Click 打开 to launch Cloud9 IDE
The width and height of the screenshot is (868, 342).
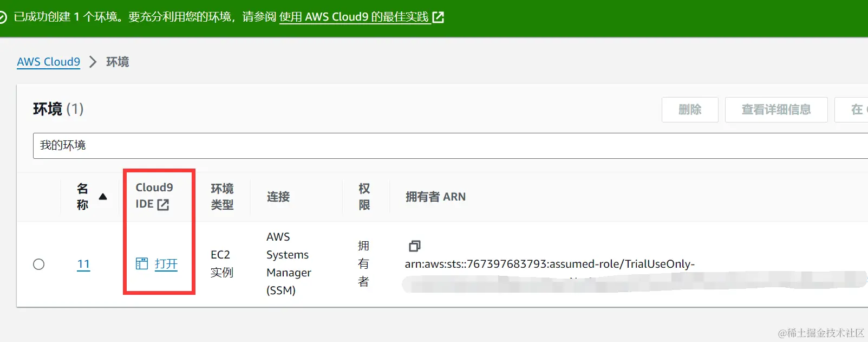(x=166, y=264)
